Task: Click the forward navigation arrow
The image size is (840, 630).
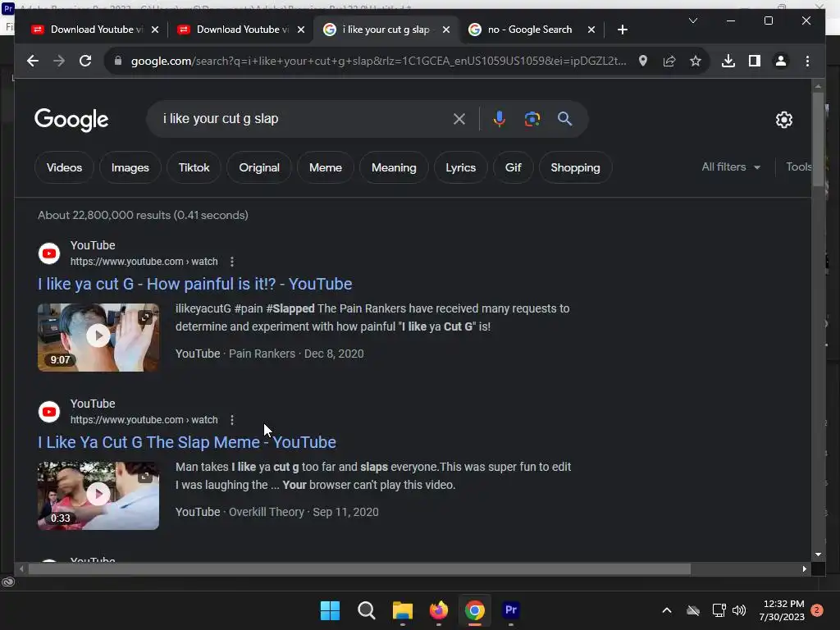Action: click(x=59, y=61)
